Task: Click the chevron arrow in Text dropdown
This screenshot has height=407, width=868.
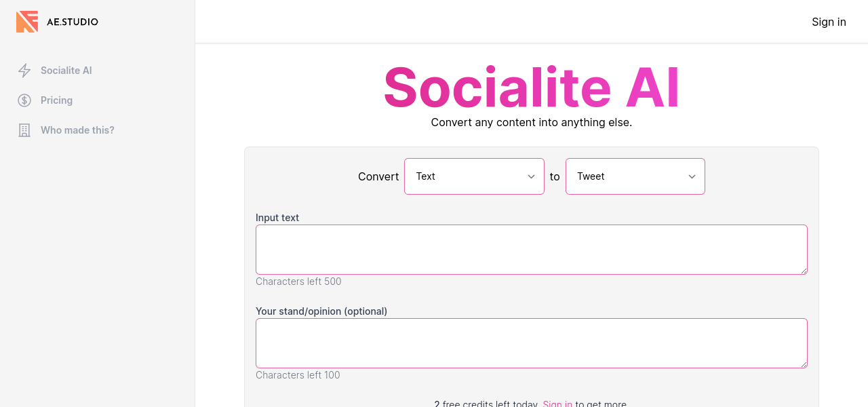Action: pyautogui.click(x=532, y=176)
